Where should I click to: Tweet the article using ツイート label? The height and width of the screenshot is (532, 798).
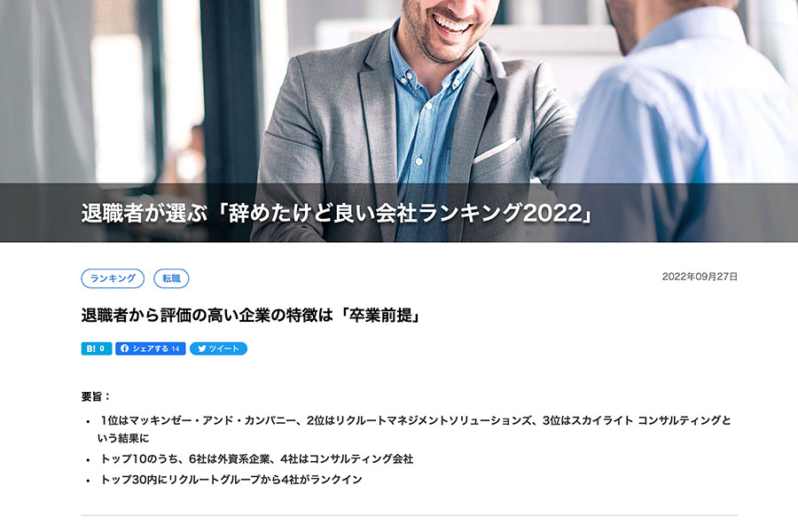223,348
